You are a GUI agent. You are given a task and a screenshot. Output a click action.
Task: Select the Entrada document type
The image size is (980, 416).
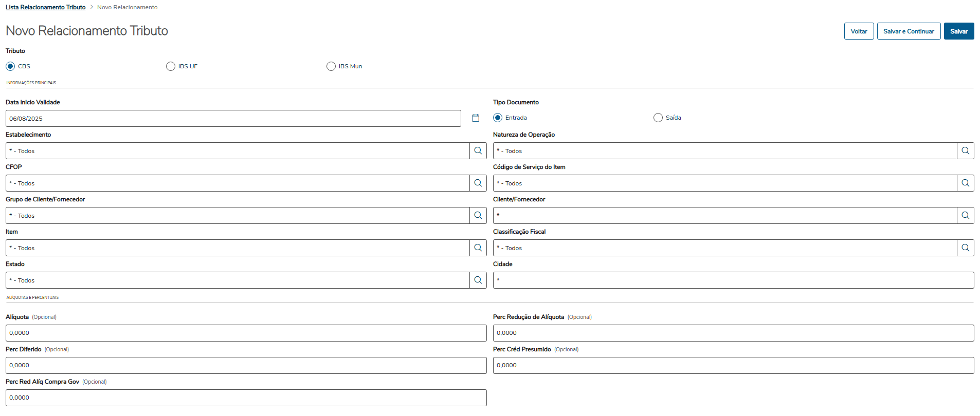click(498, 118)
